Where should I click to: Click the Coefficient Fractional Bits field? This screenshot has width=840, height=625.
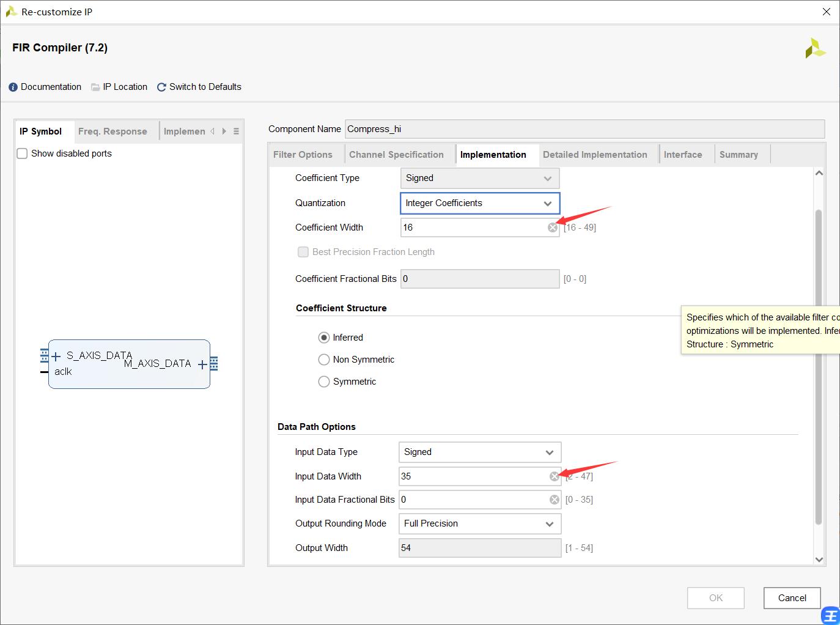pos(480,279)
